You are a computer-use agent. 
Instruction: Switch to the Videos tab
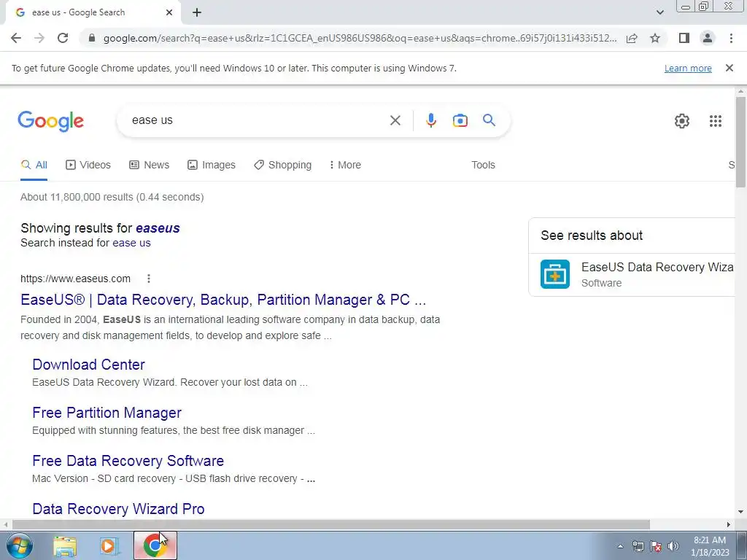[x=88, y=166]
